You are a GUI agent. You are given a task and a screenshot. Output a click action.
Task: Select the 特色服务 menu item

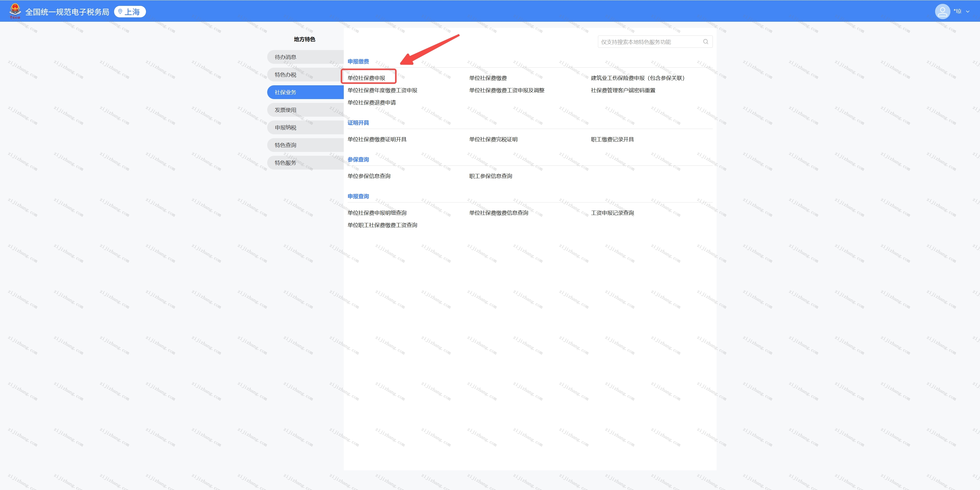(x=305, y=163)
